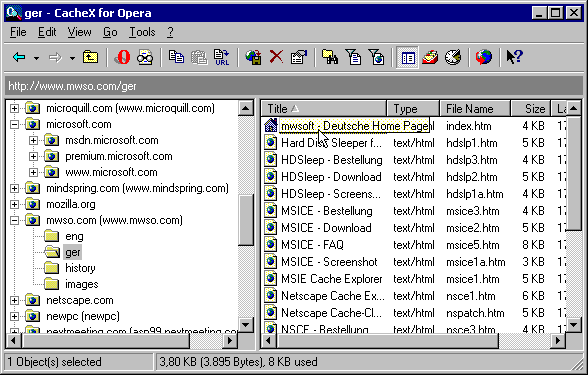This screenshot has height=375, width=588.
Task: Click the tree pane vertical scrollbar thumb
Action: (x=246, y=220)
